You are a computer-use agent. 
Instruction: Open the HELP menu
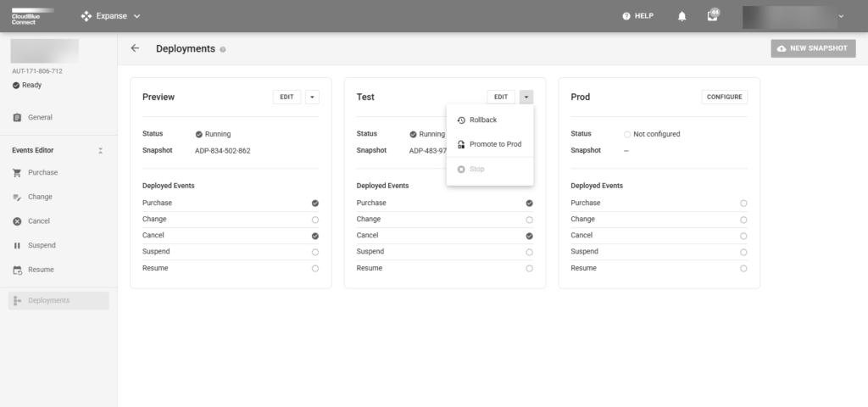[x=637, y=16]
